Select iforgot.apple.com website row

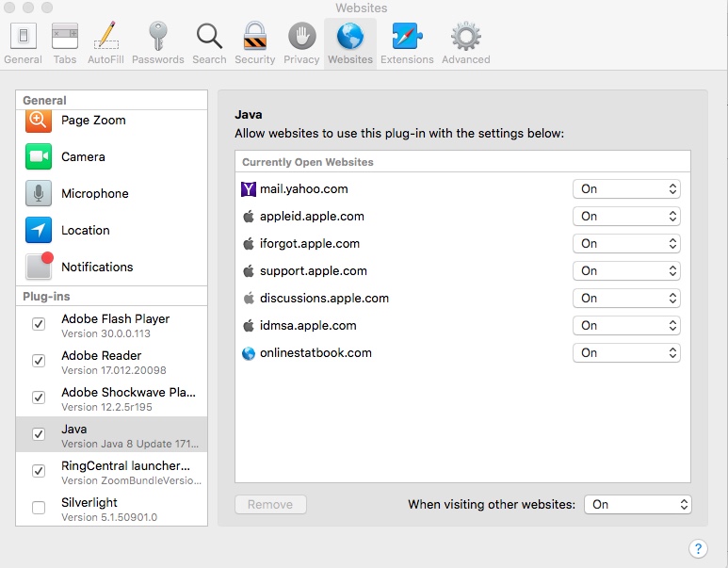pyautogui.click(x=462, y=244)
